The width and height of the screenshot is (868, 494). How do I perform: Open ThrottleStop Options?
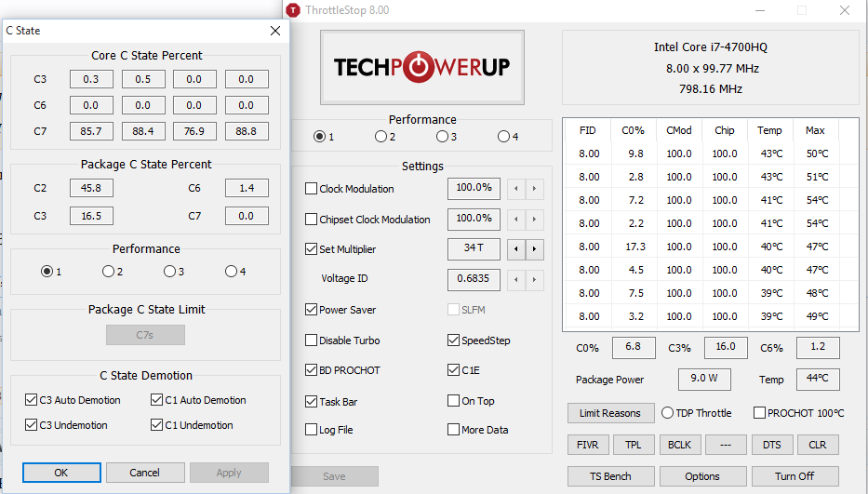[x=702, y=476]
